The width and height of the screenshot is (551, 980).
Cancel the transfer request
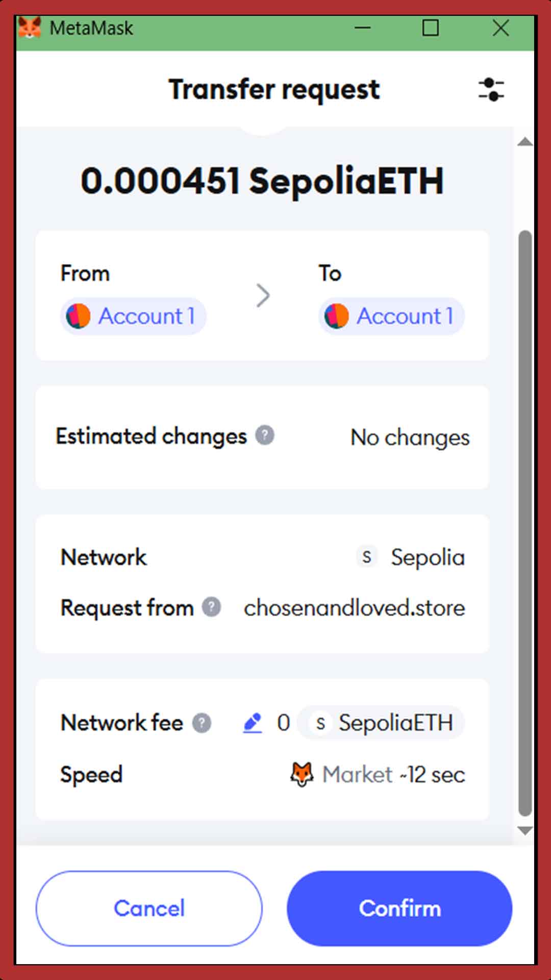coord(149,908)
